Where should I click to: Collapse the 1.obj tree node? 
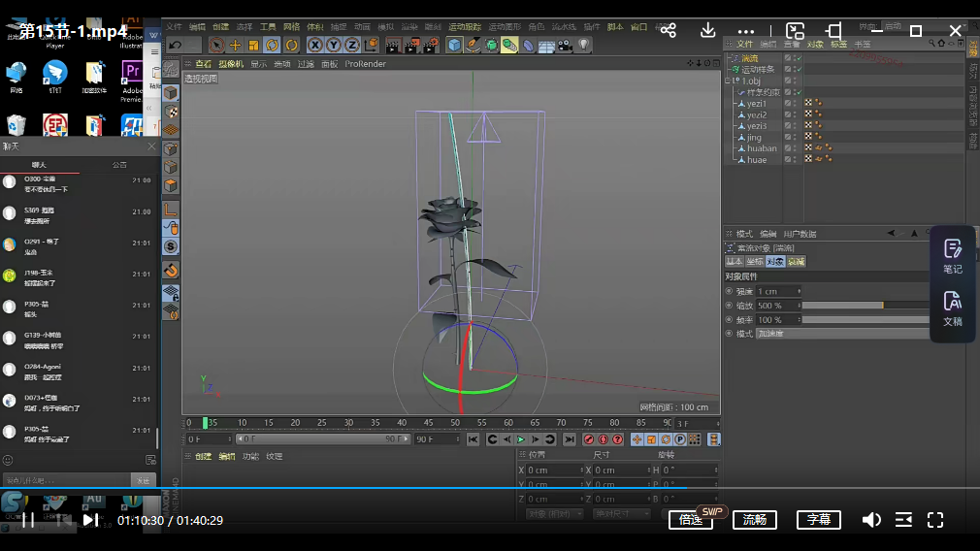[728, 81]
